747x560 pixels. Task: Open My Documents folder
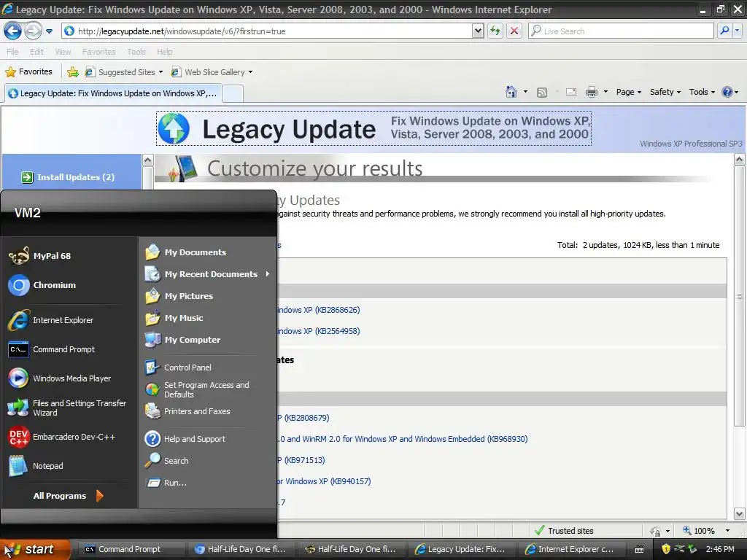tap(186, 252)
